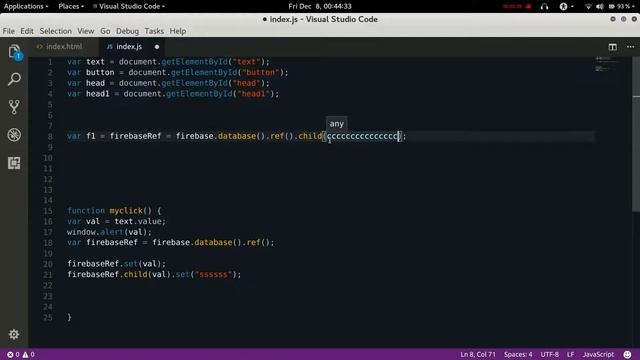This screenshot has width=640, height=360.
Task: Click the red recording indicator in top panel
Action: click(x=517, y=6)
